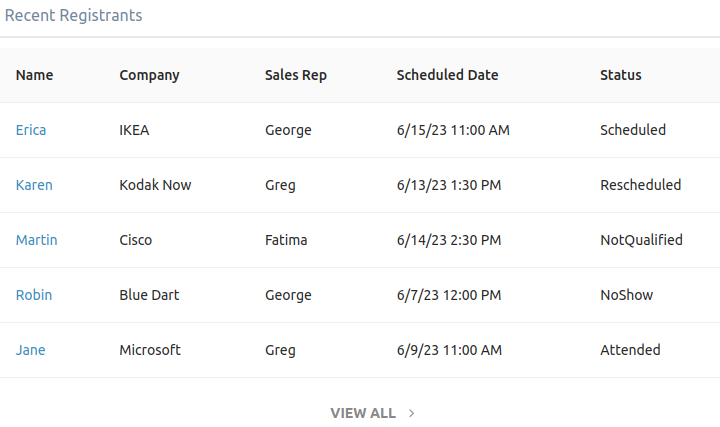
Task: Open registrant Martin's profile link
Action: pos(36,240)
